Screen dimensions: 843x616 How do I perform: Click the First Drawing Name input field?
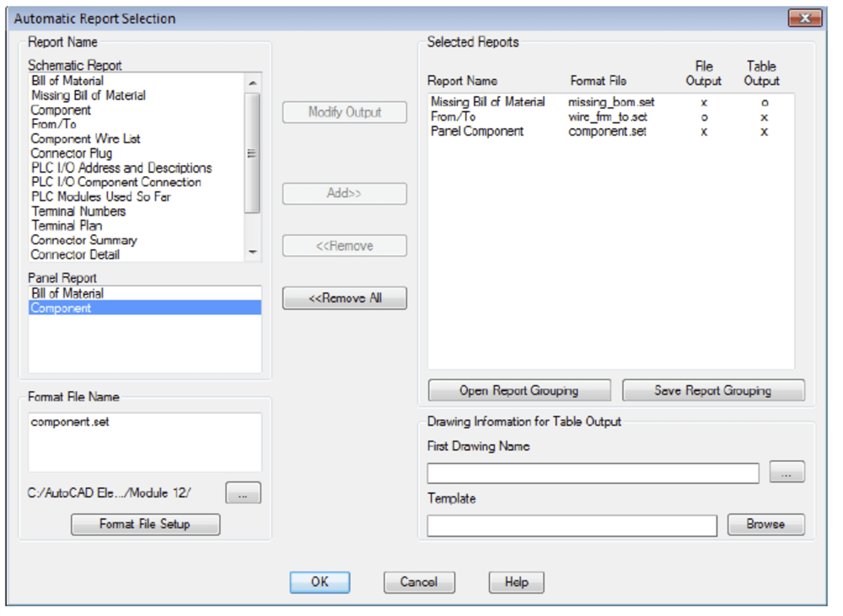593,474
